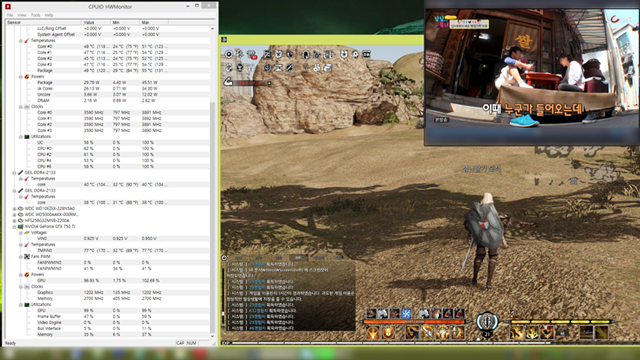640x360 pixels.
Task: Click the flame icon beside GPU Powers
Action: (27, 275)
